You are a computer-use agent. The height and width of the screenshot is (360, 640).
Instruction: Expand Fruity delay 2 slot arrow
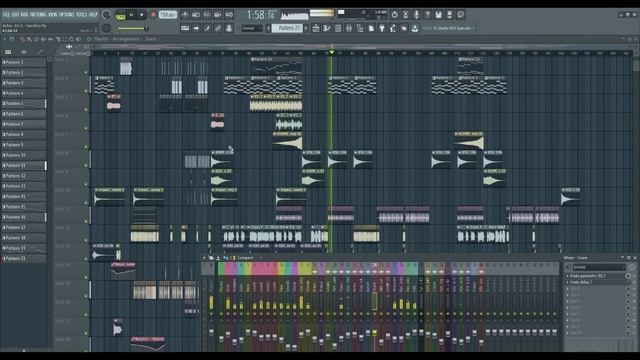[x=568, y=282]
